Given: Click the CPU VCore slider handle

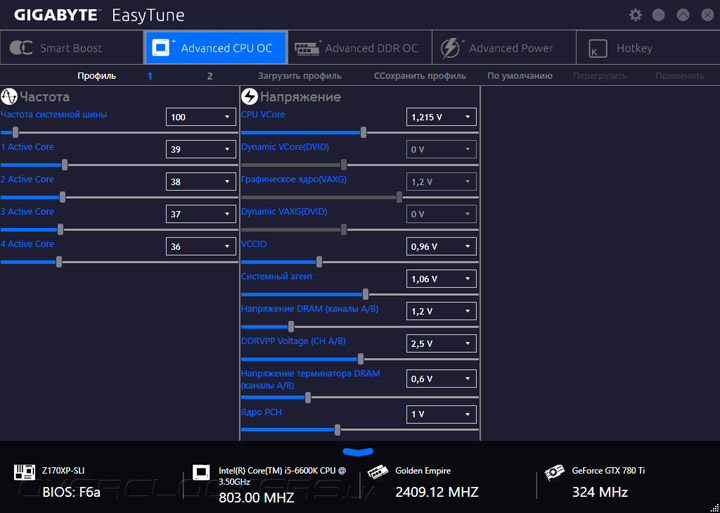Looking at the screenshot, I should (364, 132).
